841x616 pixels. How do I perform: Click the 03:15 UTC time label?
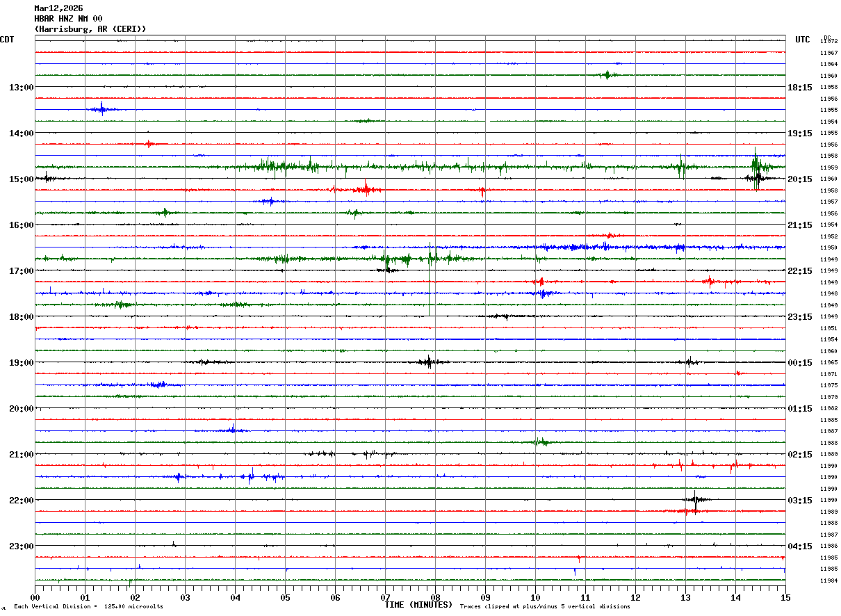pyautogui.click(x=800, y=501)
